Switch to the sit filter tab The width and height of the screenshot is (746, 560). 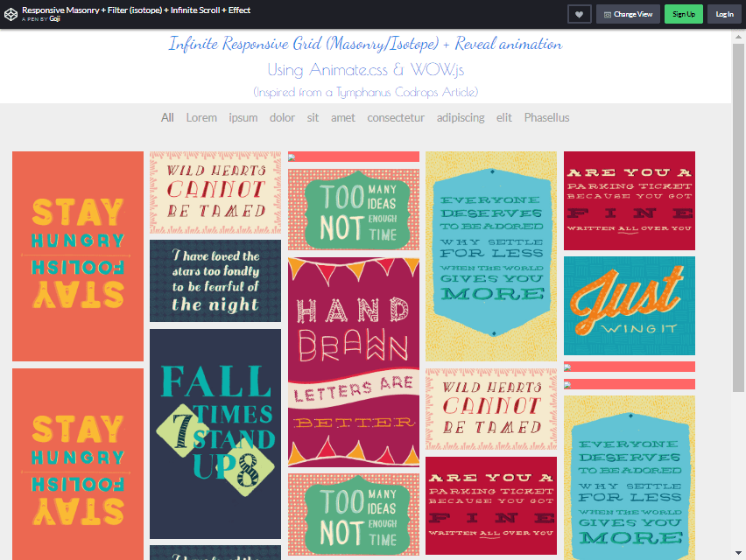[x=312, y=117]
